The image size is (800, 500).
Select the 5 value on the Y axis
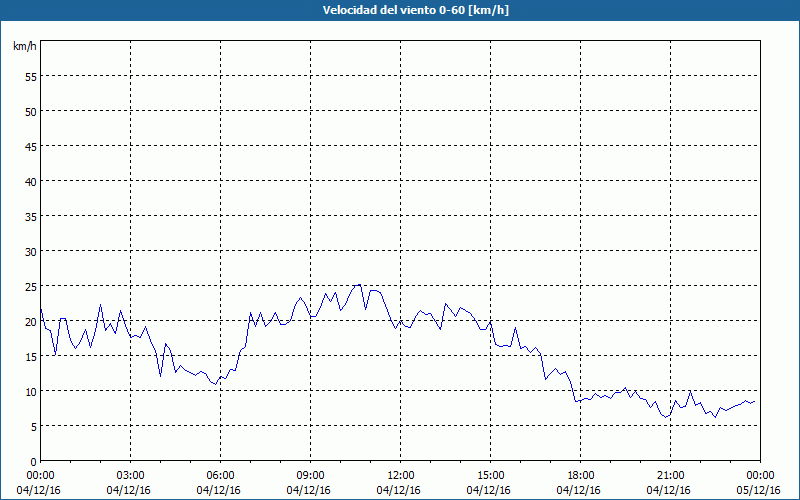34,427
